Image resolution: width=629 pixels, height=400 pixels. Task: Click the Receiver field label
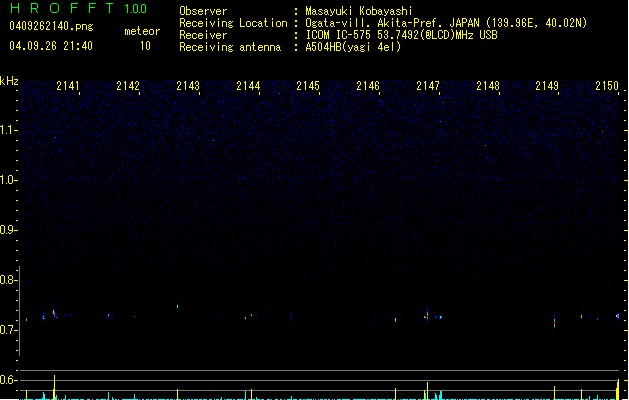[203, 35]
